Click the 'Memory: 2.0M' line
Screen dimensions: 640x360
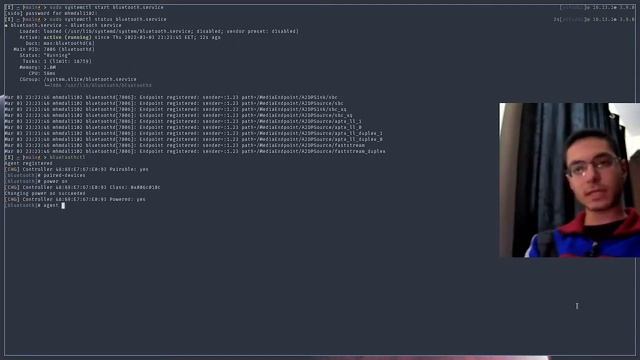click(x=38, y=67)
